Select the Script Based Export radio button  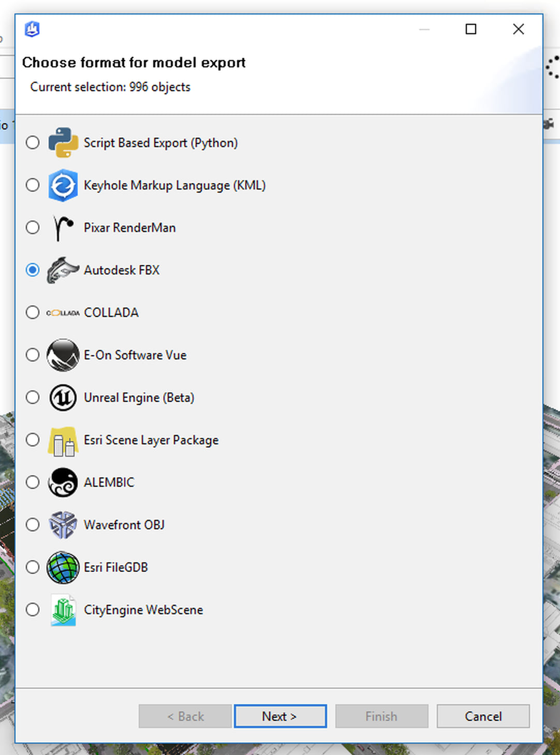pos(33,142)
